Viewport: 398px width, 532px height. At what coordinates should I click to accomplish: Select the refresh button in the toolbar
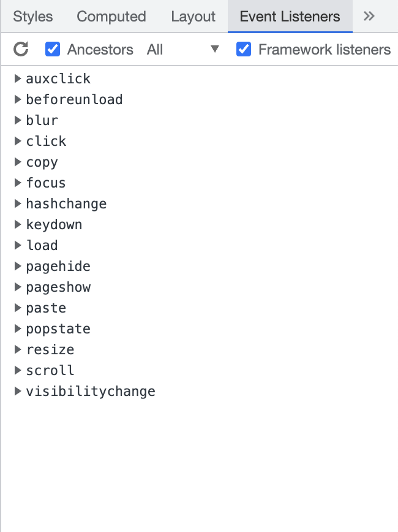point(21,50)
